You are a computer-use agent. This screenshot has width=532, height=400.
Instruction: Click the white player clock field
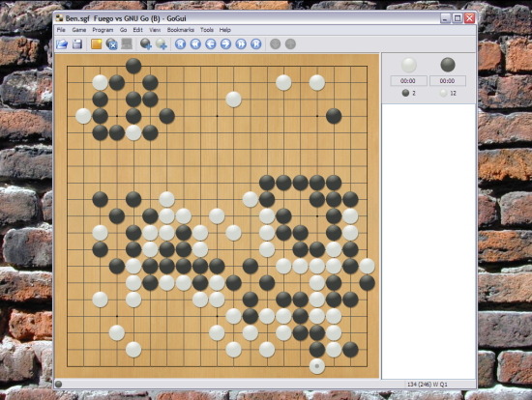pos(408,81)
